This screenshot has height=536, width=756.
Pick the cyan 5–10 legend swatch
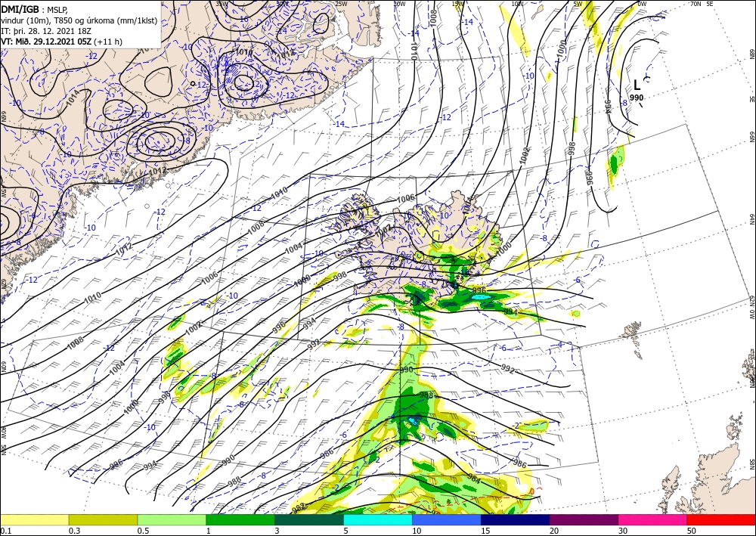378,519
